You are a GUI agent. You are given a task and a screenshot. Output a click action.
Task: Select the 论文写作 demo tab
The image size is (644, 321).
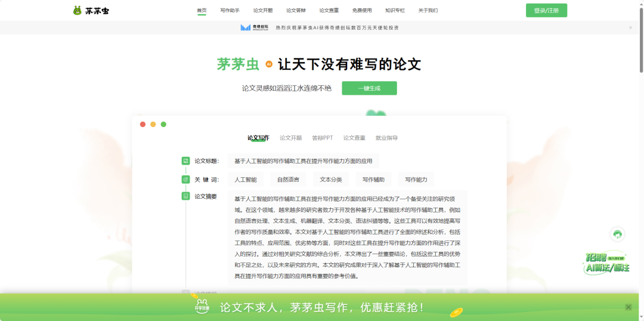(x=258, y=138)
